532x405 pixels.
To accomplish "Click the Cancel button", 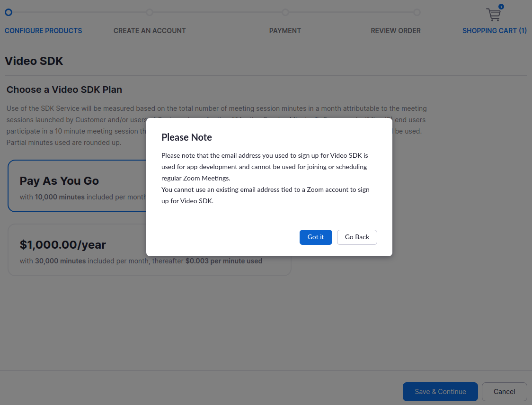I will [504, 391].
